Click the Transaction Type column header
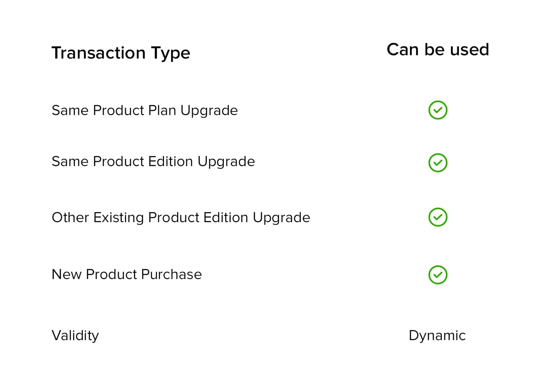 [x=121, y=53]
